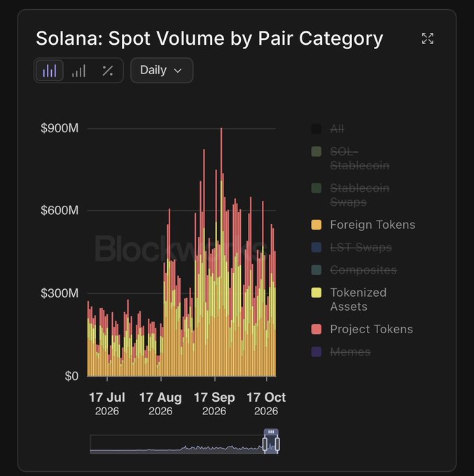Click the '17 Jul 2026' axis label
474x476 pixels.
107,404
